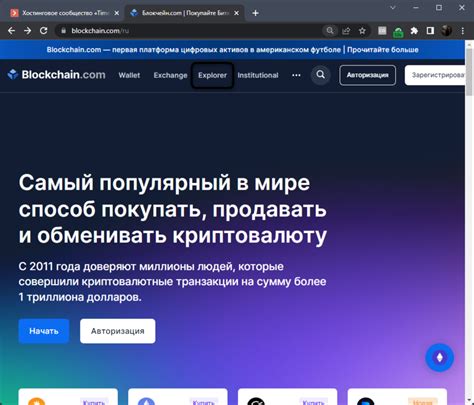474x405 pixels.
Task: Click the share page icon in address bar
Action: (x=346, y=31)
